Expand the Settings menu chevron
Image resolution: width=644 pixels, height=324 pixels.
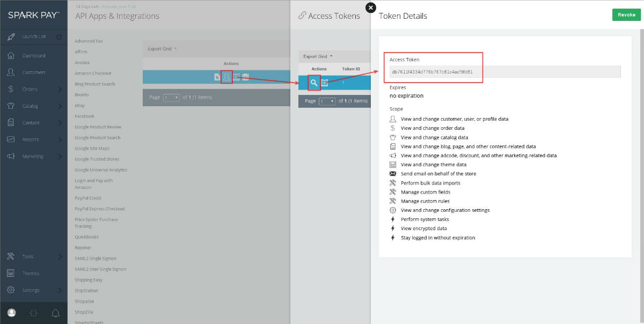[x=60, y=290]
